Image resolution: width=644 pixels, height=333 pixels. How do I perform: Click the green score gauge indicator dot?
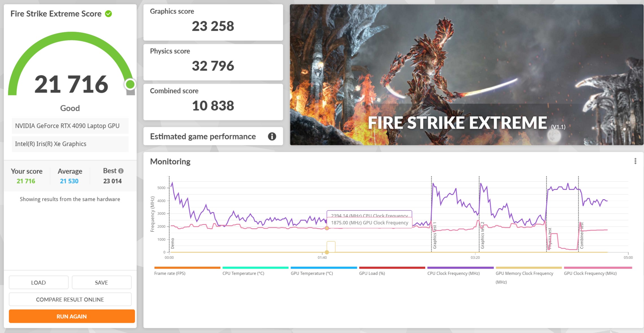130,84
